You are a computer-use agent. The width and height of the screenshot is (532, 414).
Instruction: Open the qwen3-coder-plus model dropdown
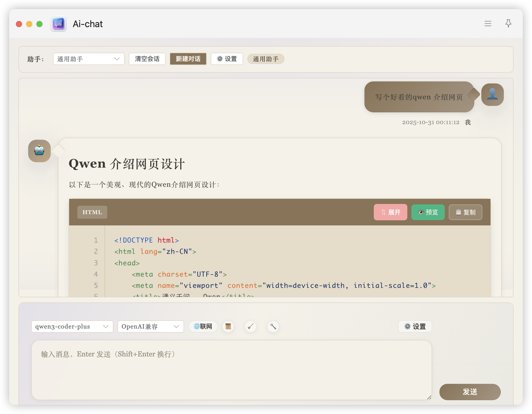72,326
